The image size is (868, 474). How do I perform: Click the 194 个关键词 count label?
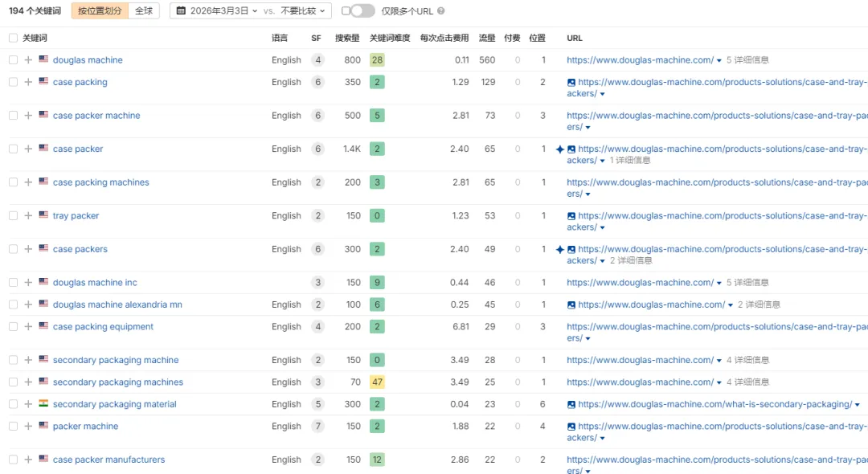35,10
